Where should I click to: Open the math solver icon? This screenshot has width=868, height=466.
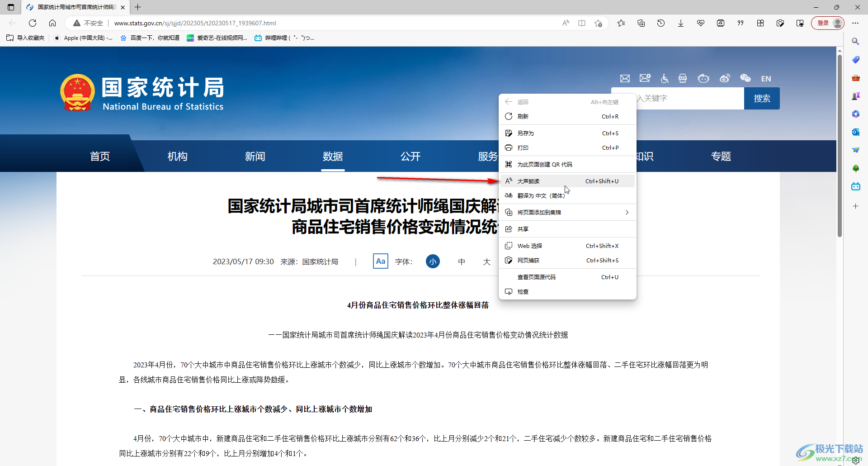pos(721,23)
